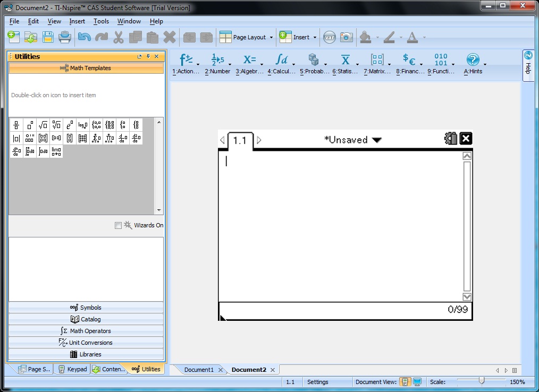Expand the Insert toolbar dropdown
The height and width of the screenshot is (392, 539).
tap(315, 37)
